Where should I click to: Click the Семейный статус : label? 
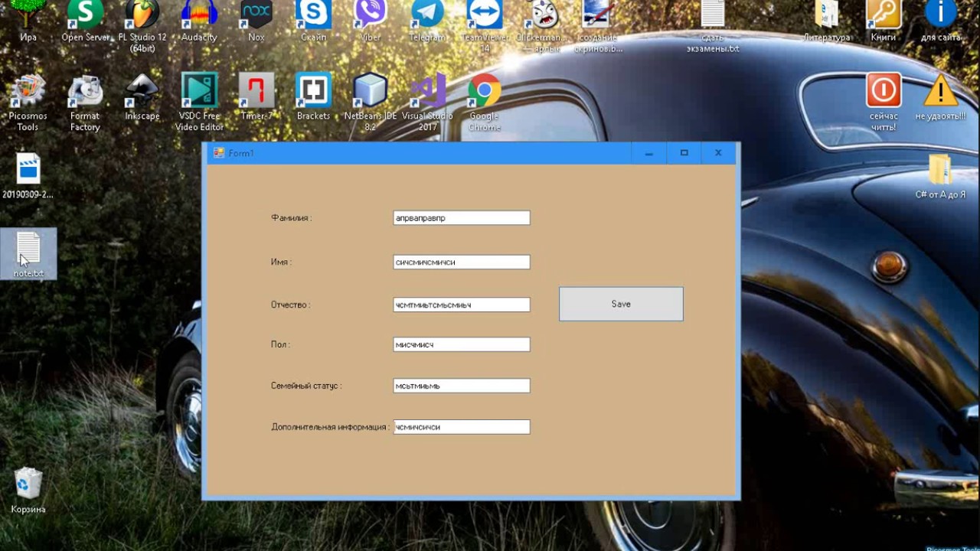(306, 386)
